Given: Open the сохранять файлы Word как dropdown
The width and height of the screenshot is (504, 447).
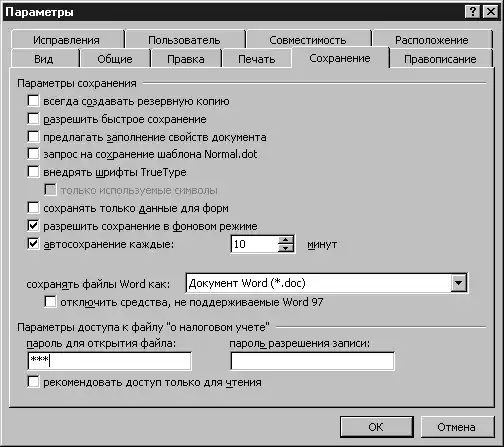Looking at the screenshot, I should [x=459, y=283].
